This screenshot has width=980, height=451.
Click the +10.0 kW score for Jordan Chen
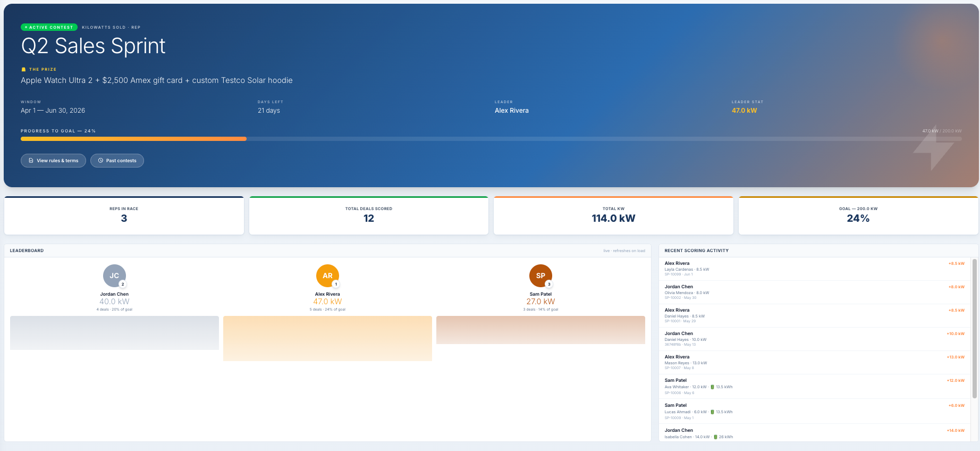[956, 334]
